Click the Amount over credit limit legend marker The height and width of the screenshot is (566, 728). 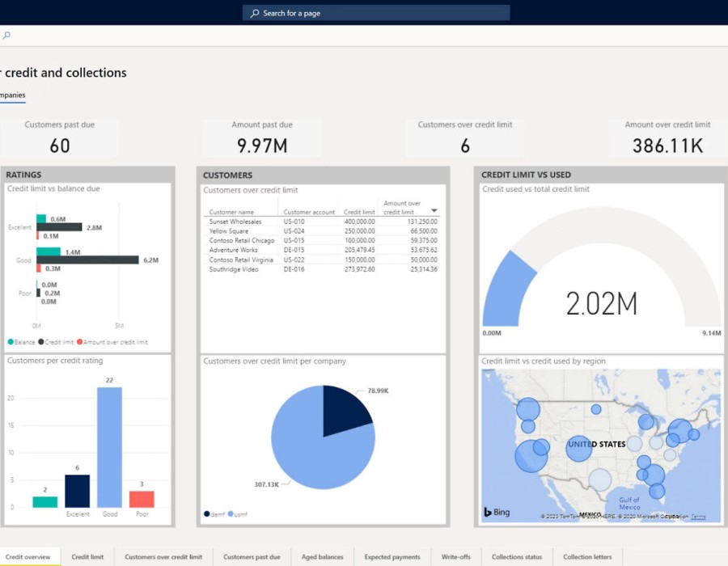80,342
